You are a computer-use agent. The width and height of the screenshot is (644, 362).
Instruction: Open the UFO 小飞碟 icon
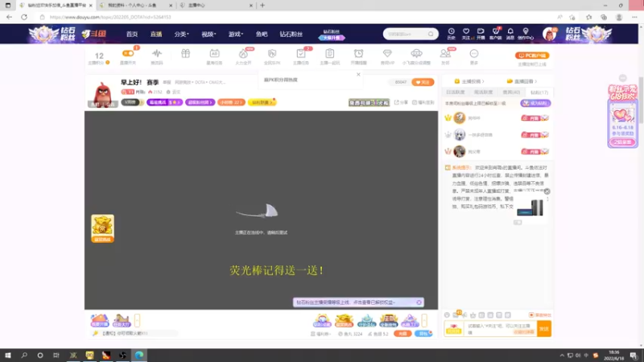pyautogui.click(x=416, y=53)
